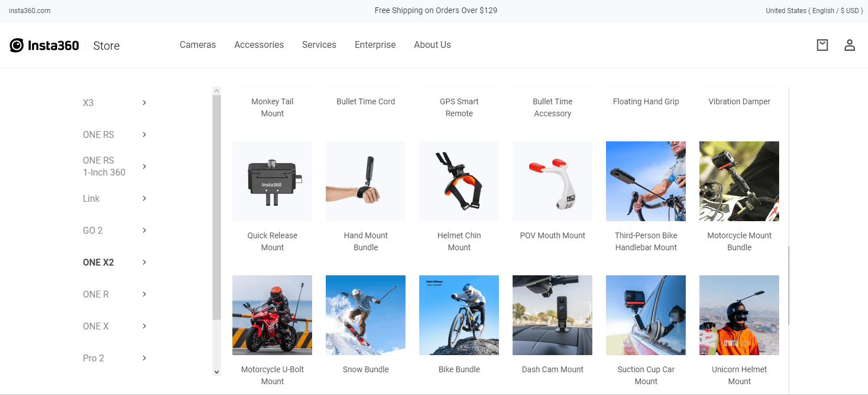Open Bike Bundle product image
The height and width of the screenshot is (395, 868).
pos(459,315)
